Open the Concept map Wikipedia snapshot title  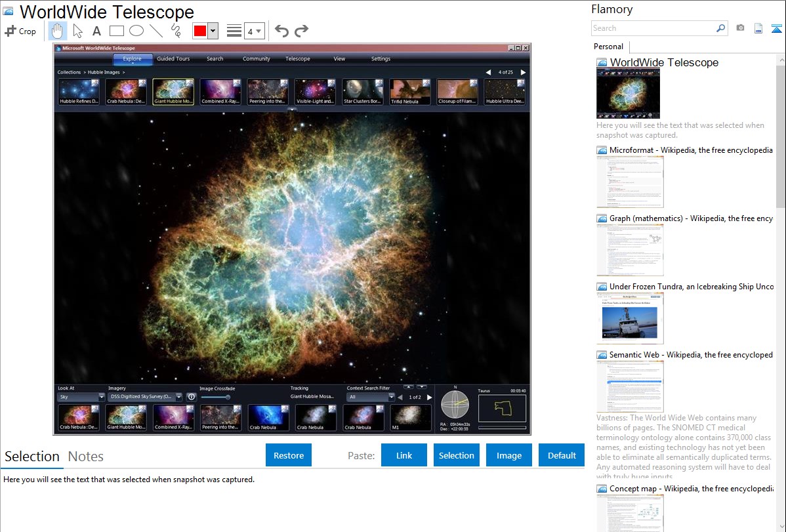point(691,488)
